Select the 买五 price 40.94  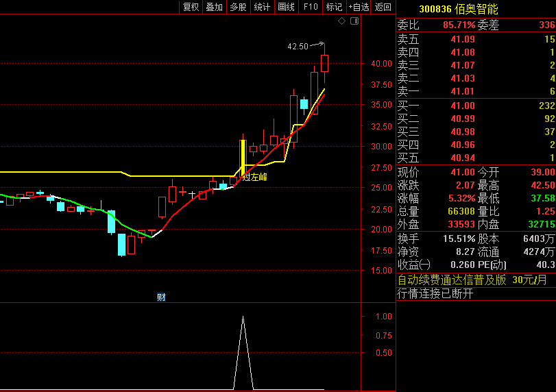point(463,158)
